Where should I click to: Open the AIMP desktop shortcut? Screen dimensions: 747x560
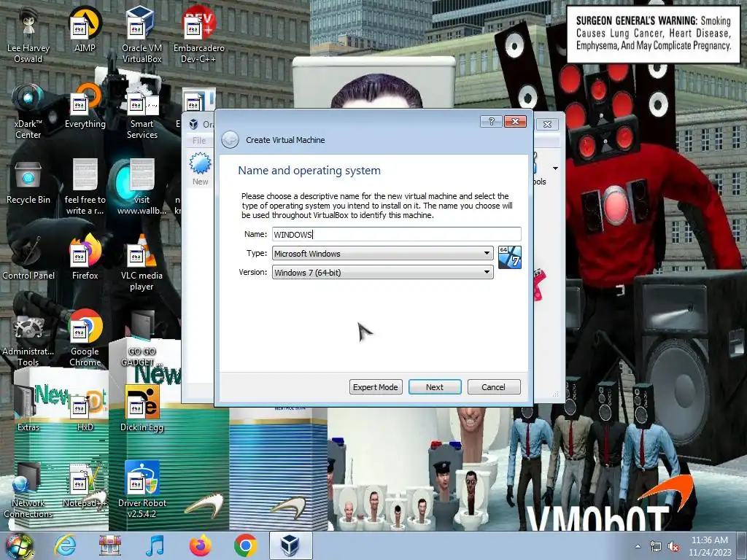click(85, 30)
